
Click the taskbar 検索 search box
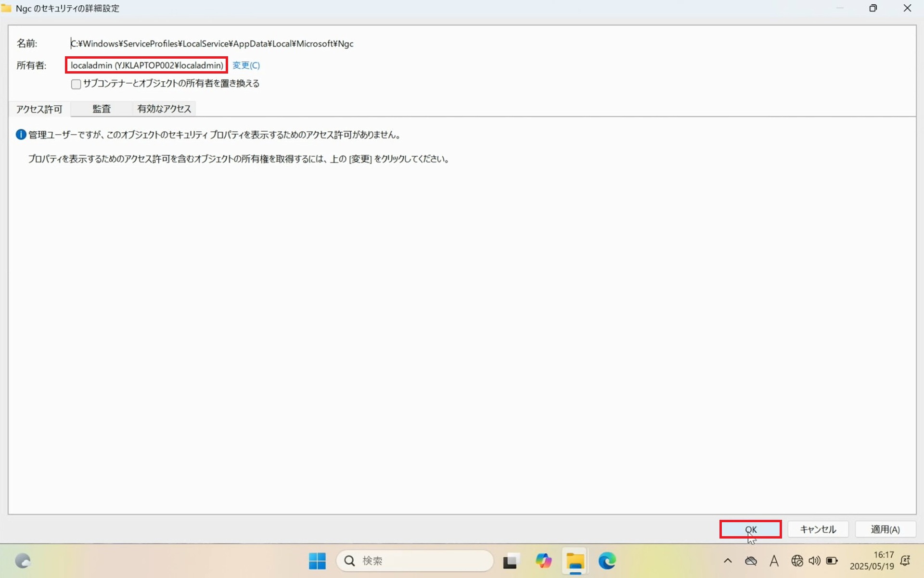(x=415, y=561)
